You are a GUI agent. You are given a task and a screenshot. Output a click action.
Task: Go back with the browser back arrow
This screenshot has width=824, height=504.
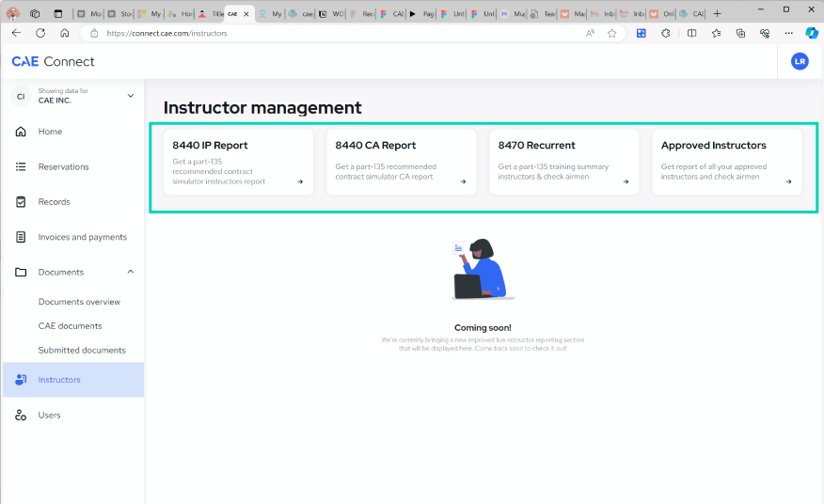pos(16,33)
